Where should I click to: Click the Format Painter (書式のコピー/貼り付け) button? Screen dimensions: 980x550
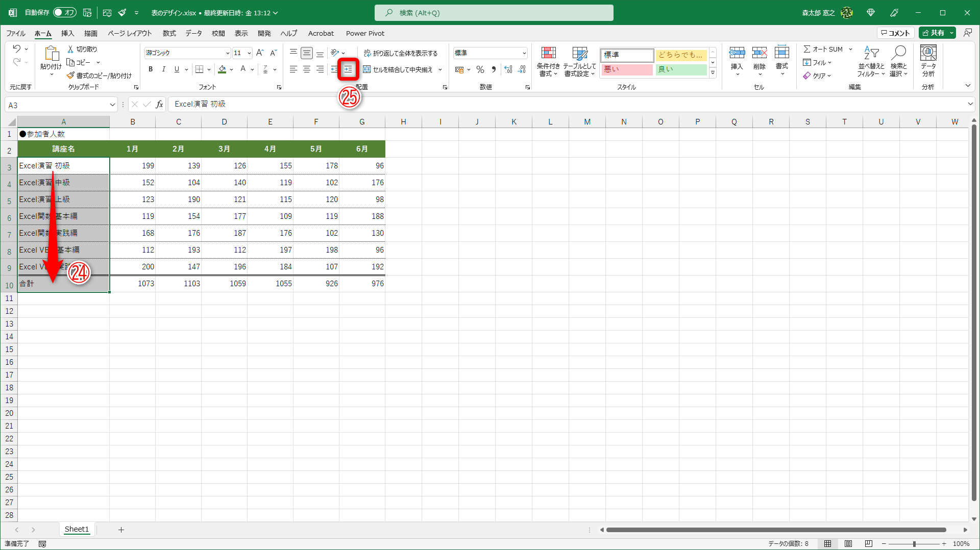point(99,76)
